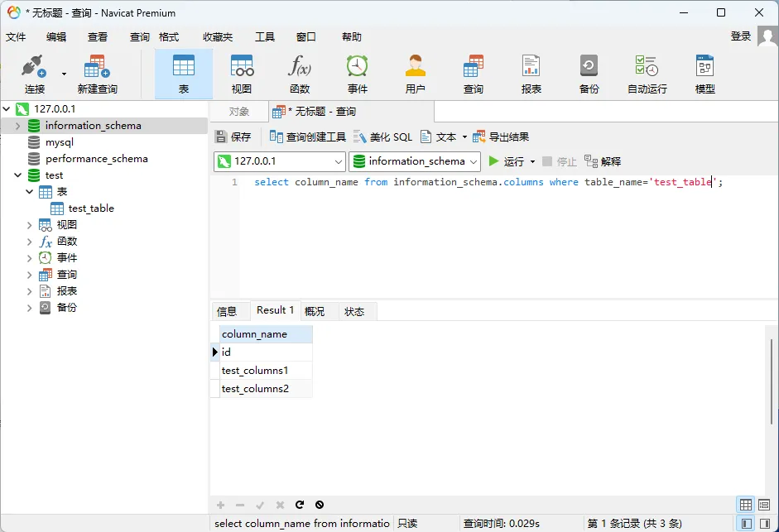The height and width of the screenshot is (532, 779).
Task: Open the 用户 (User) toolbar icon
Action: 416,74
